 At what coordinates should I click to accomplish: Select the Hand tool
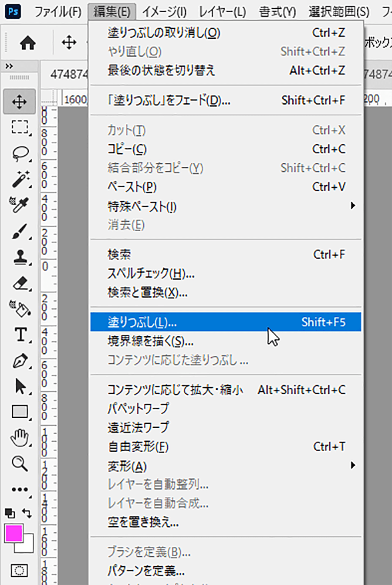click(19, 437)
